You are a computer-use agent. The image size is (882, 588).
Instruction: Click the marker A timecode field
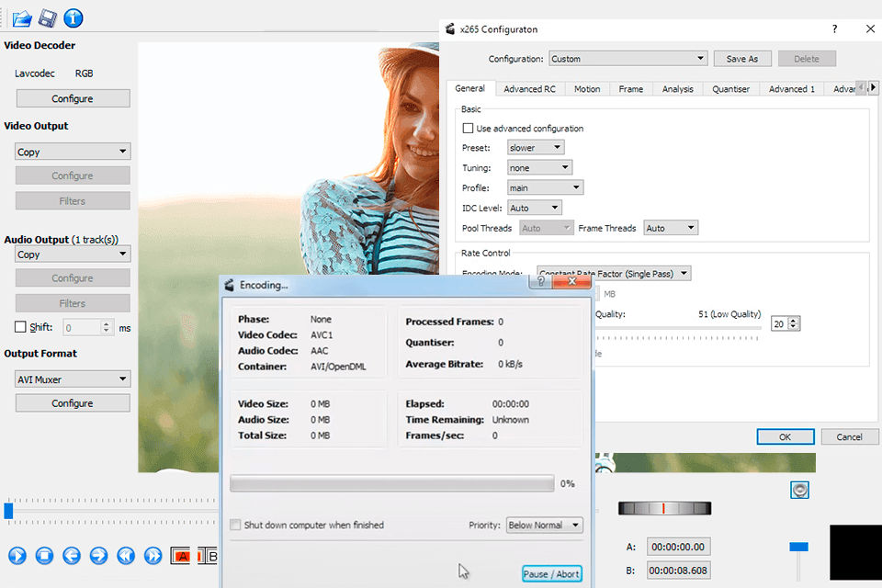pos(678,546)
